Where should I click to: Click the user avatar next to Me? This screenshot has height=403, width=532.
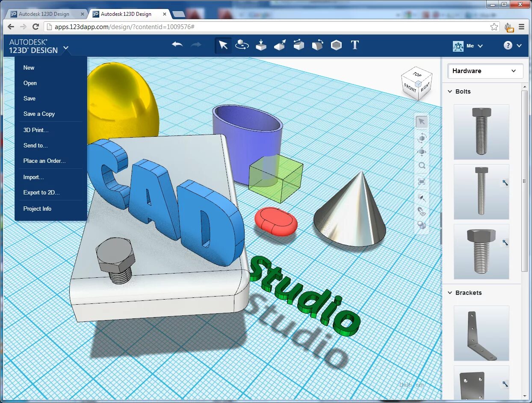coord(458,46)
